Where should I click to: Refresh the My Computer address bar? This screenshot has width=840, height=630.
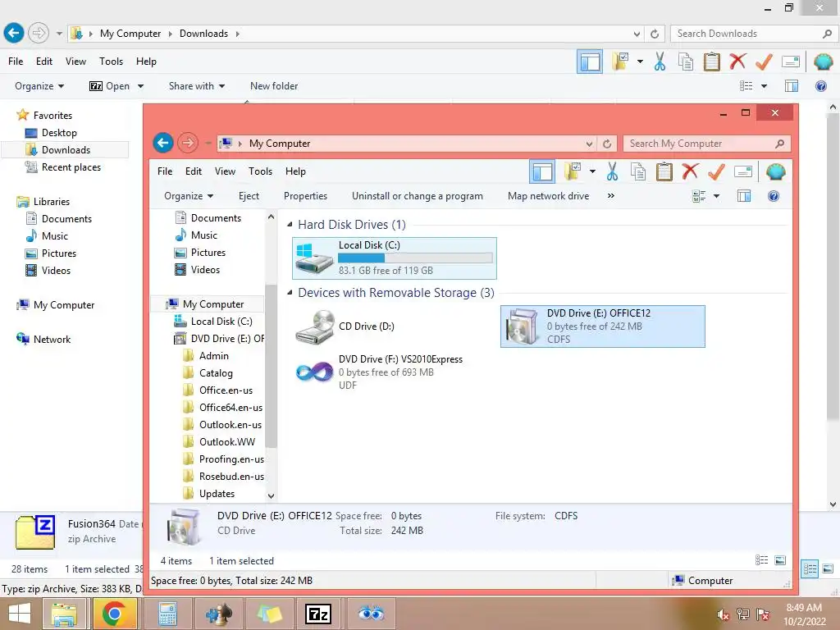click(x=607, y=144)
